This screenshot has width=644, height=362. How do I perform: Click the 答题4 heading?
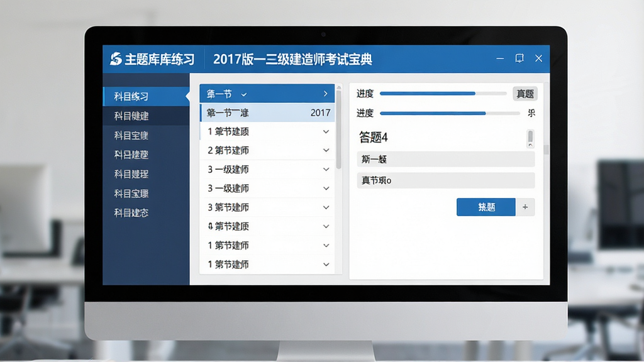(374, 138)
